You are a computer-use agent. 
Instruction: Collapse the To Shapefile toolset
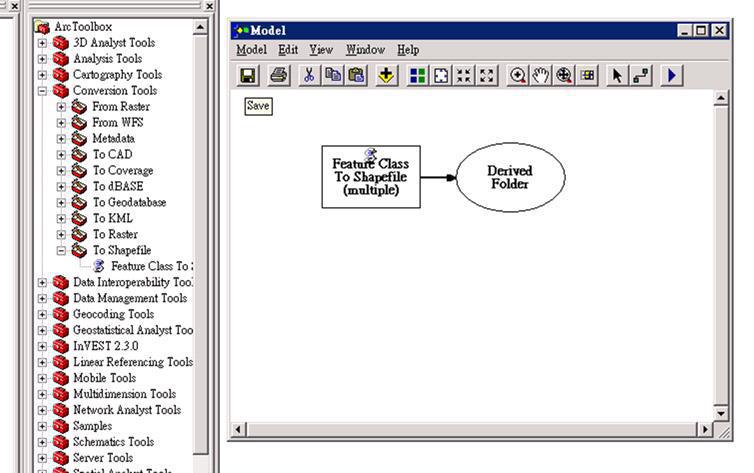click(61, 250)
